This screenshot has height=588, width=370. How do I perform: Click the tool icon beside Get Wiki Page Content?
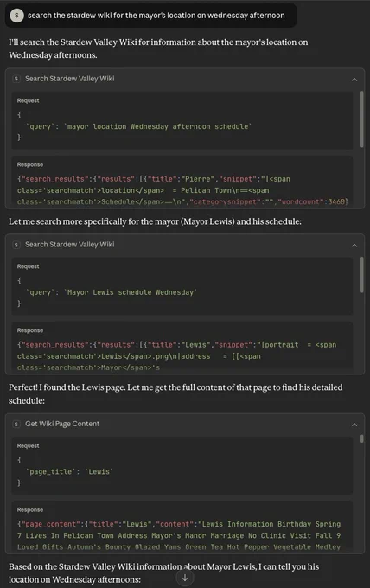[x=16, y=424]
